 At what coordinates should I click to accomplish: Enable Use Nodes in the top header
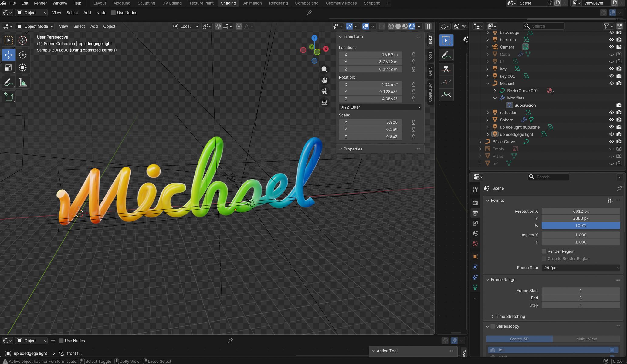(114, 13)
